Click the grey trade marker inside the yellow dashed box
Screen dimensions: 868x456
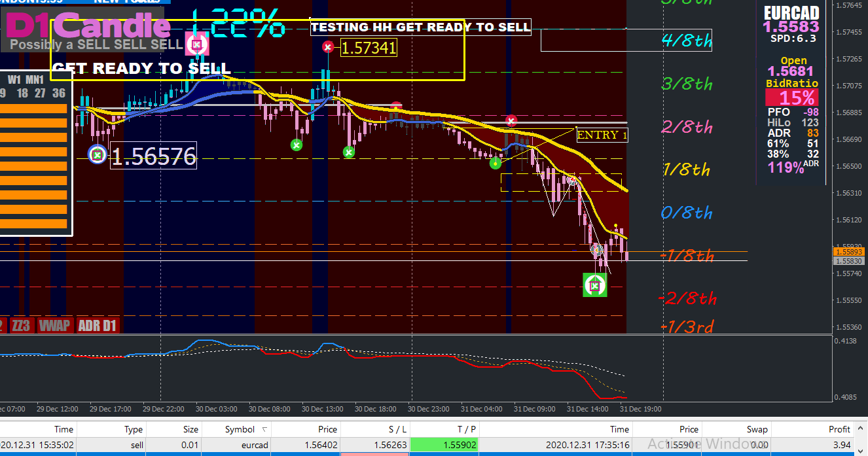pyautogui.click(x=572, y=181)
